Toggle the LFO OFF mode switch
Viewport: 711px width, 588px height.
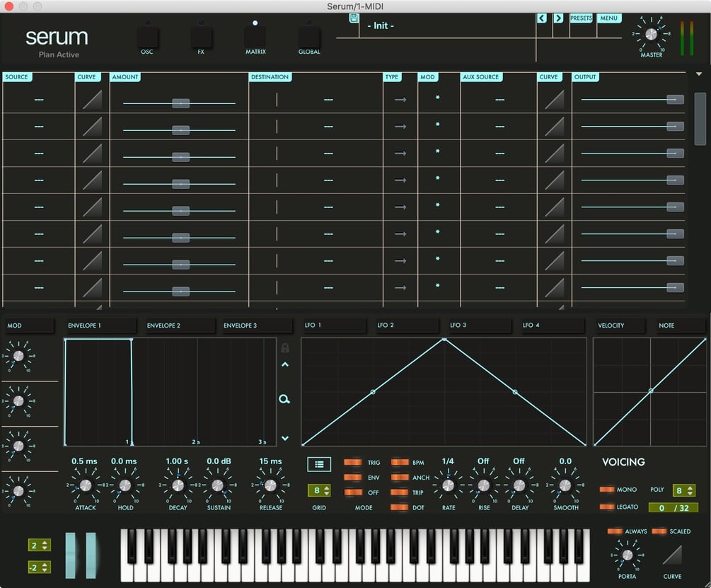click(x=353, y=492)
